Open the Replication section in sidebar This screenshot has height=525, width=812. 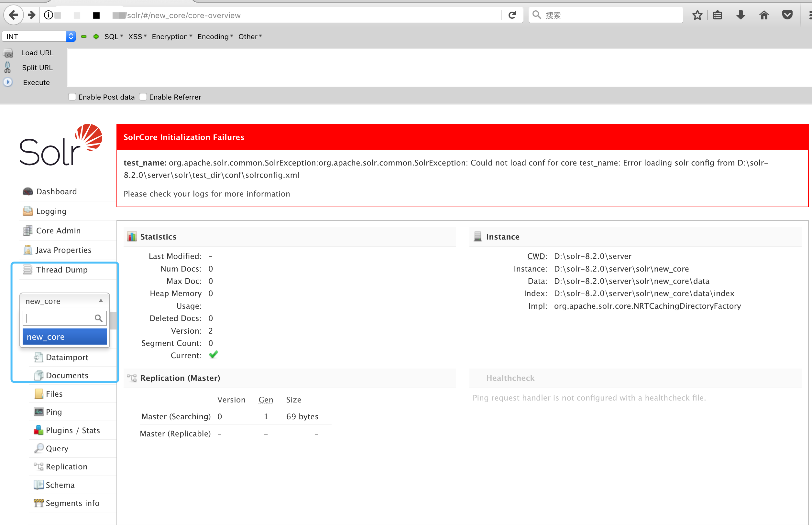coord(67,467)
